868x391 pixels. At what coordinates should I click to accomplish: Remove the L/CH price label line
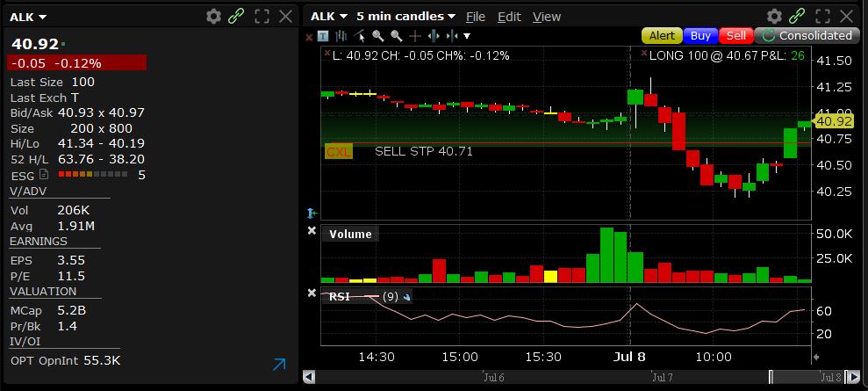[327, 54]
